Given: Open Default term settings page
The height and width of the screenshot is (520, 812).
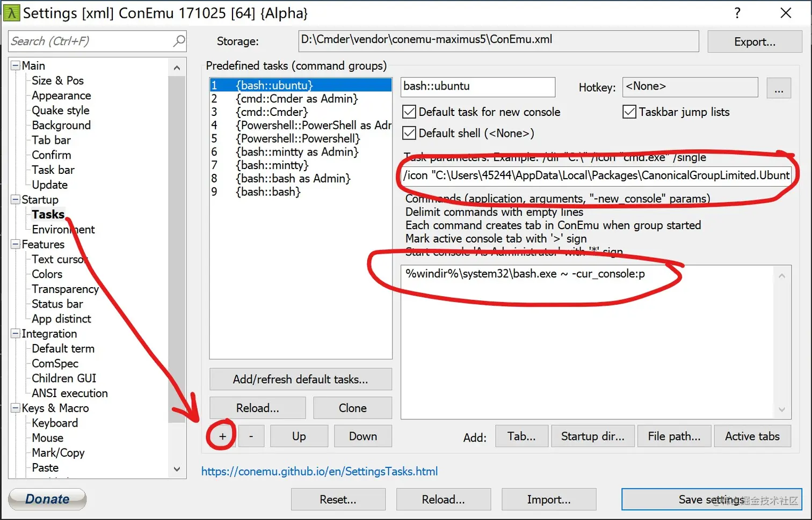Looking at the screenshot, I should [63, 349].
